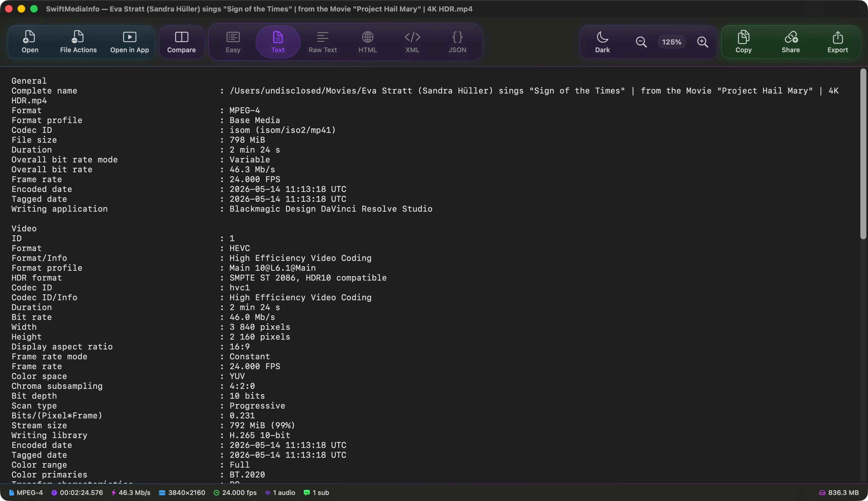The image size is (868, 501).
Task: Click the 'Video' section heading
Action: (24, 228)
